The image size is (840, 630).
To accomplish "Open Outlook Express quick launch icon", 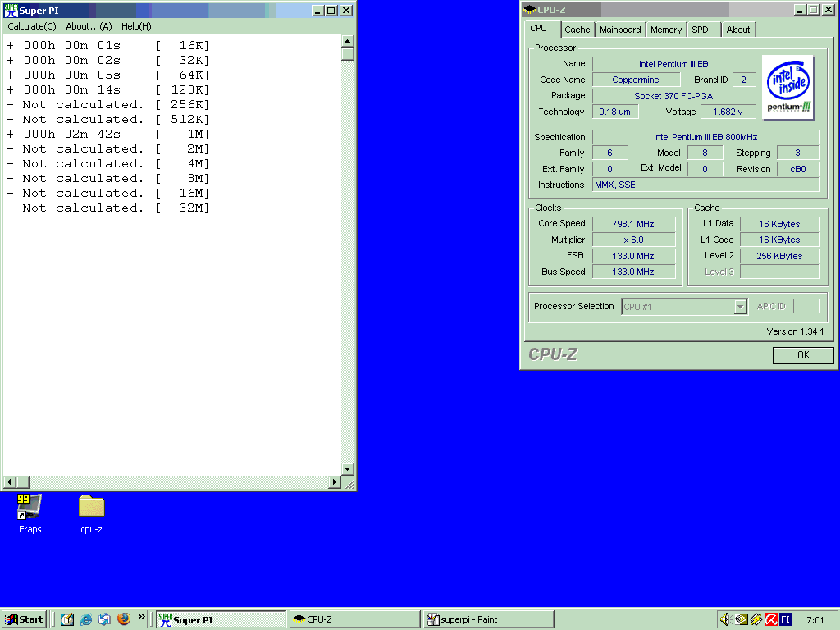I will pyautogui.click(x=104, y=619).
